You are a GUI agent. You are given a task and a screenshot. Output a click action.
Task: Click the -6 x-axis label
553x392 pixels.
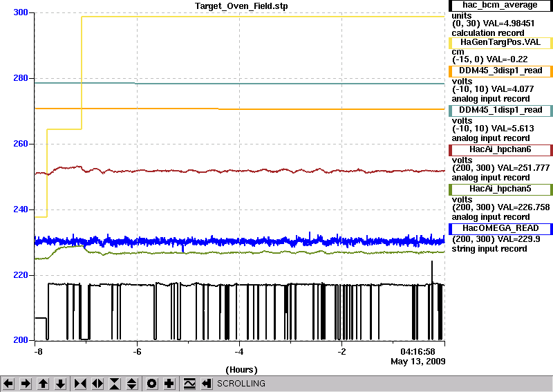tap(137, 352)
